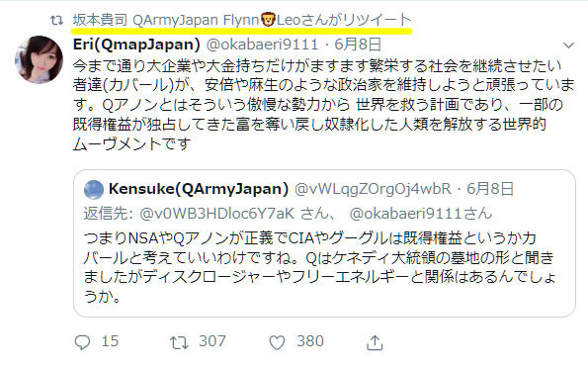
Task: Click the 380 likes count
Action: (x=310, y=341)
